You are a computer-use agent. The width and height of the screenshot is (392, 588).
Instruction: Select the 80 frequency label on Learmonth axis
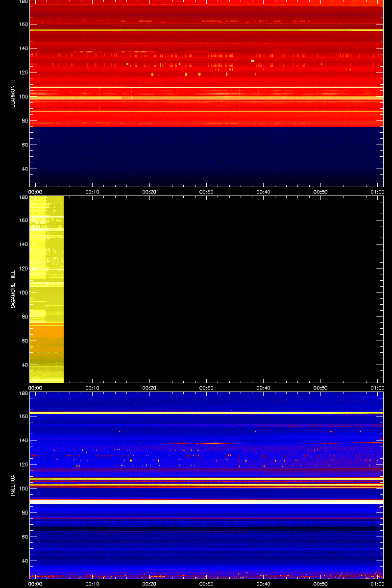pos(24,121)
